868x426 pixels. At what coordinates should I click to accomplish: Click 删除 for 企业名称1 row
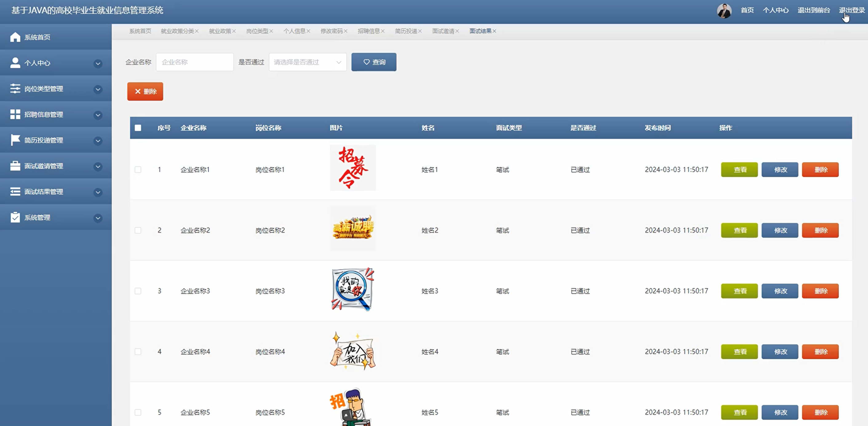coord(820,170)
